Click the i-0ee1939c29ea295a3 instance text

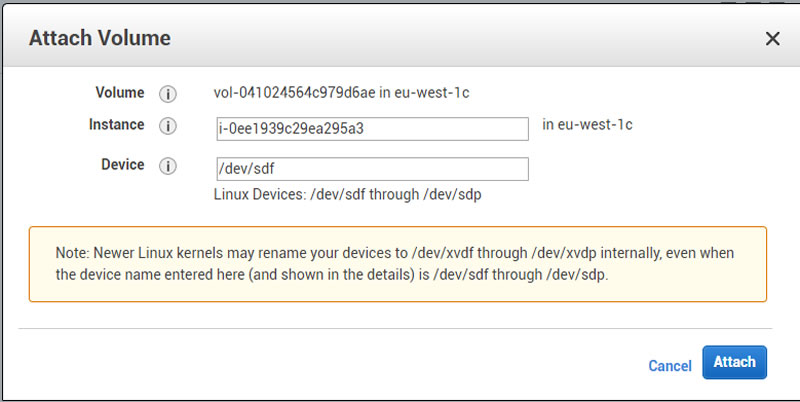291,129
